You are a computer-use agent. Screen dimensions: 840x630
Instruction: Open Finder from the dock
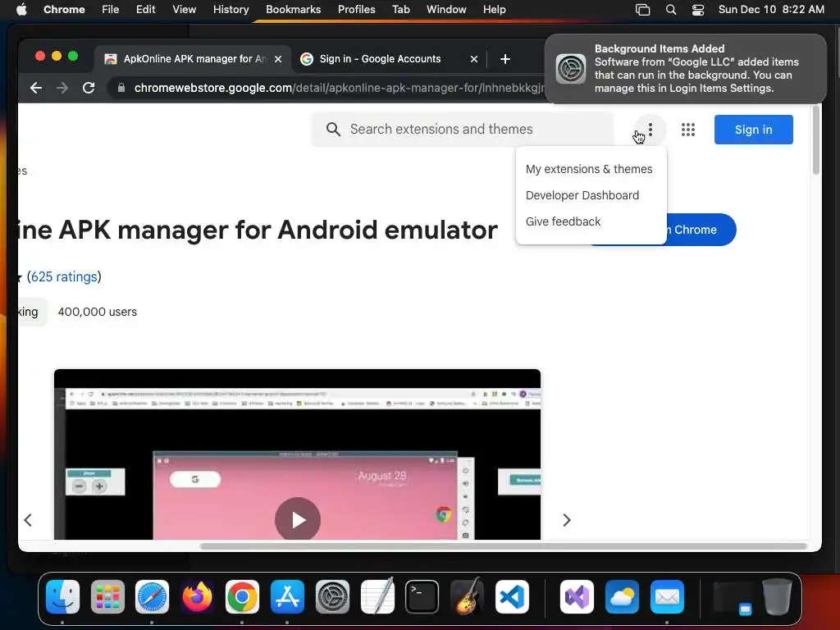(x=62, y=596)
